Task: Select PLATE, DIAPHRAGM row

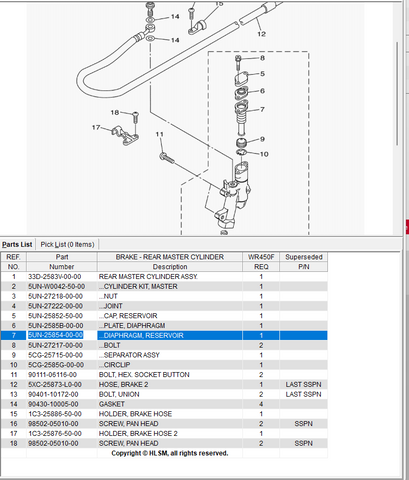Action: pos(164,326)
